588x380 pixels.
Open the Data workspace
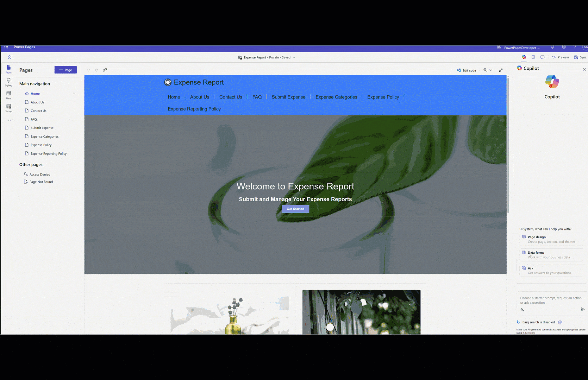(8, 95)
